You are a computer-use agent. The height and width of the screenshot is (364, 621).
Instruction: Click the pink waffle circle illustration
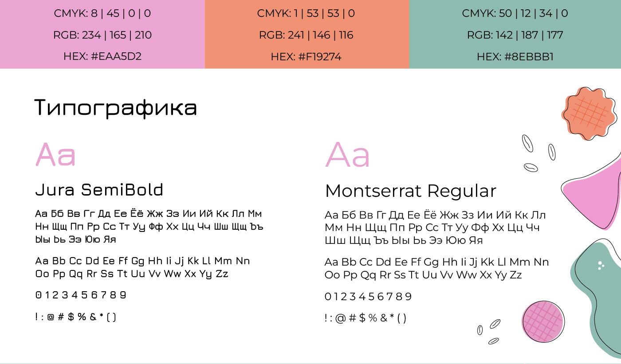click(x=543, y=321)
